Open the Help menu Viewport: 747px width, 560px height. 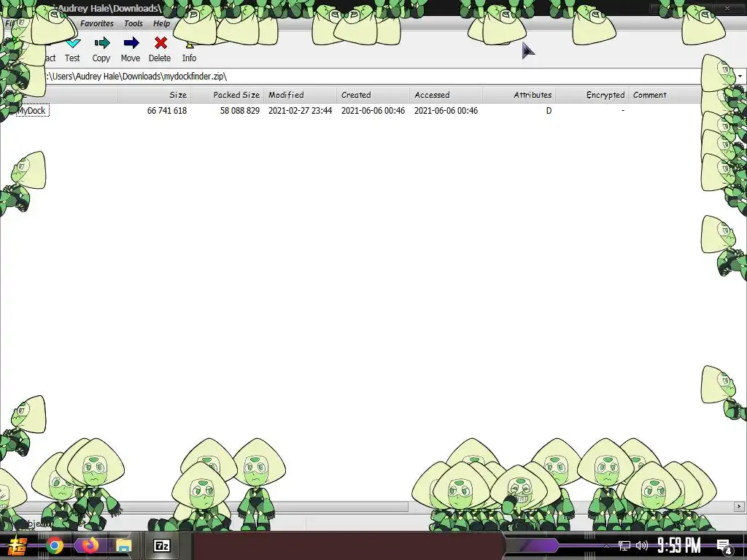(161, 23)
